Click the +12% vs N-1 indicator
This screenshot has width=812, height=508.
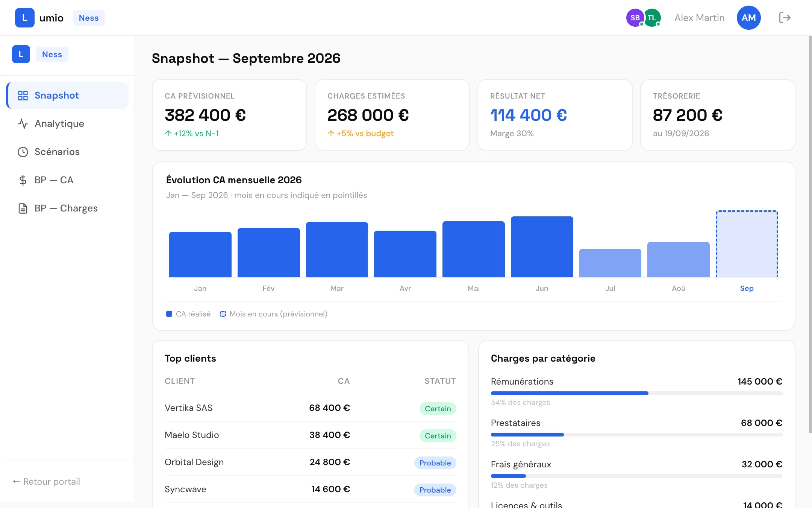[x=192, y=134]
